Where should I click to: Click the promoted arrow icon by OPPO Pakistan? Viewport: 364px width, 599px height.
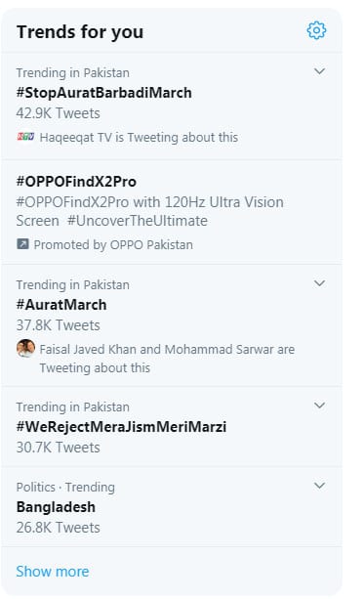[22, 243]
